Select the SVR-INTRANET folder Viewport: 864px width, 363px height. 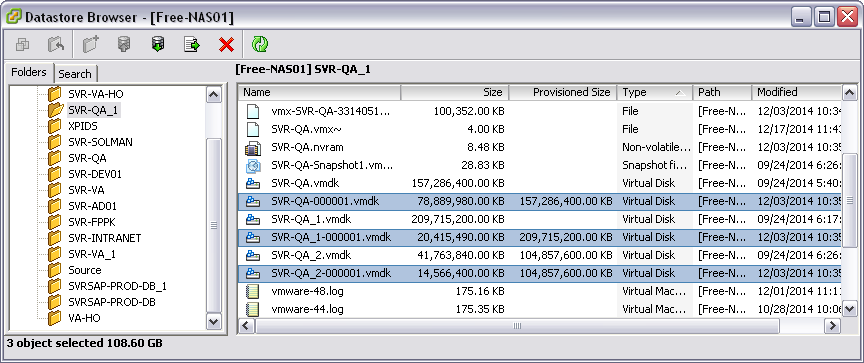(105, 239)
